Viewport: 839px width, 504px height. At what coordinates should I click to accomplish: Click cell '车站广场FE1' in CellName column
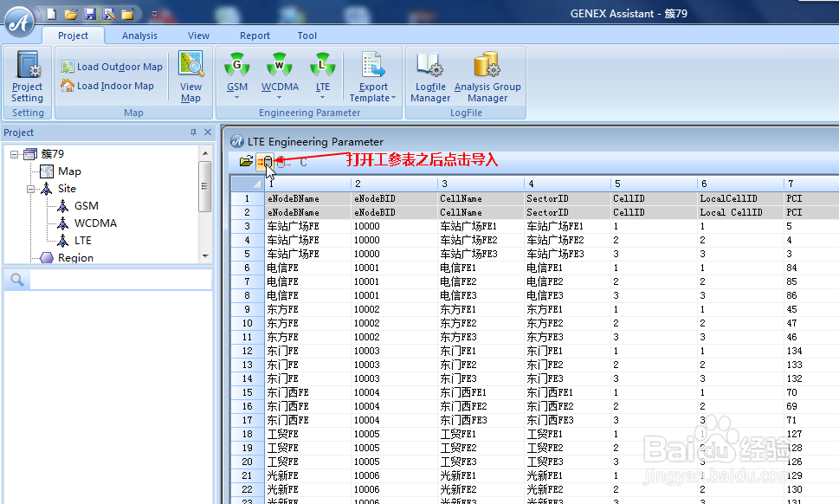(481, 226)
